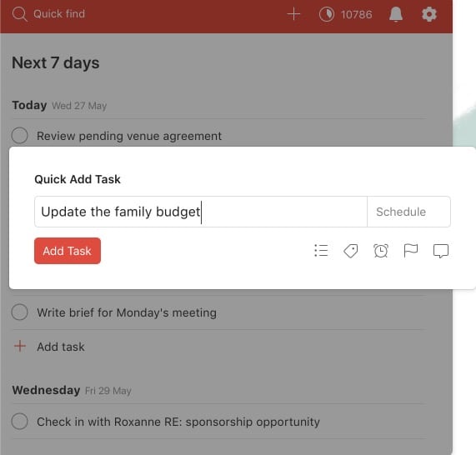Open 'Write brief for Monday's meeting' task
Image resolution: width=476 pixels, height=455 pixels.
[x=127, y=312]
